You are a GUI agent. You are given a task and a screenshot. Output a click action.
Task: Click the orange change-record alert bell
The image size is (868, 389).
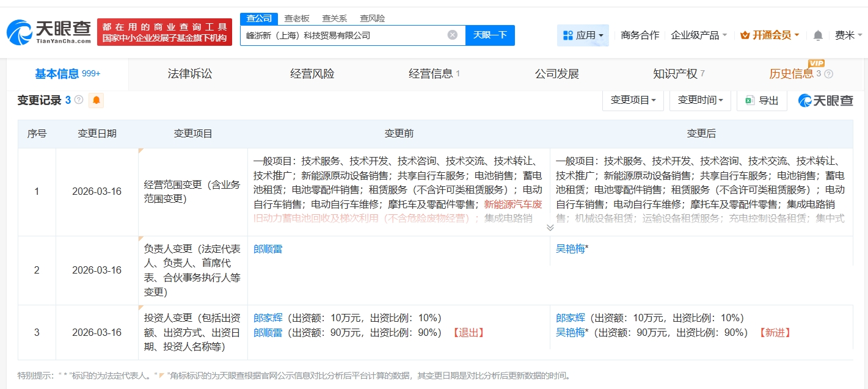(x=96, y=100)
